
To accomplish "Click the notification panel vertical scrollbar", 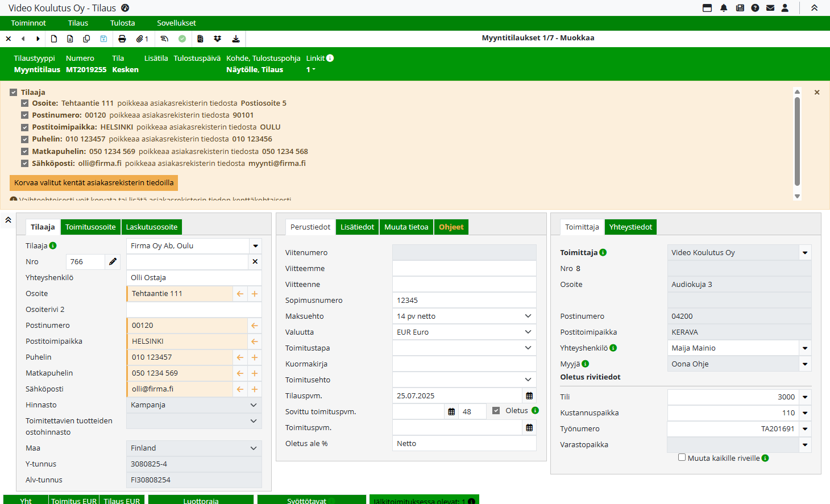I will coord(797,142).
